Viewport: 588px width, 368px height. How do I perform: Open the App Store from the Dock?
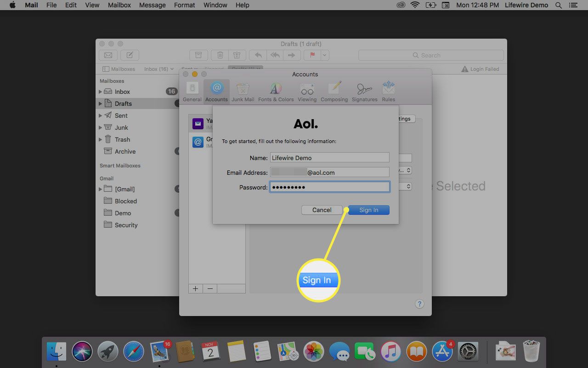[443, 352]
